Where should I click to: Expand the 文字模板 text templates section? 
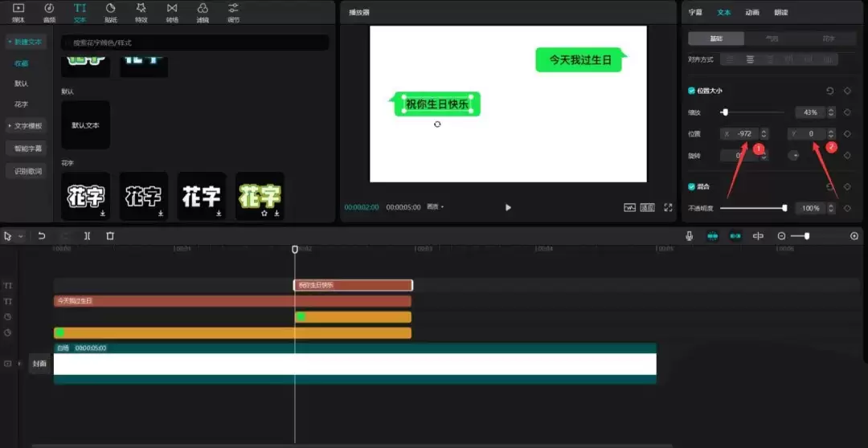click(x=27, y=125)
